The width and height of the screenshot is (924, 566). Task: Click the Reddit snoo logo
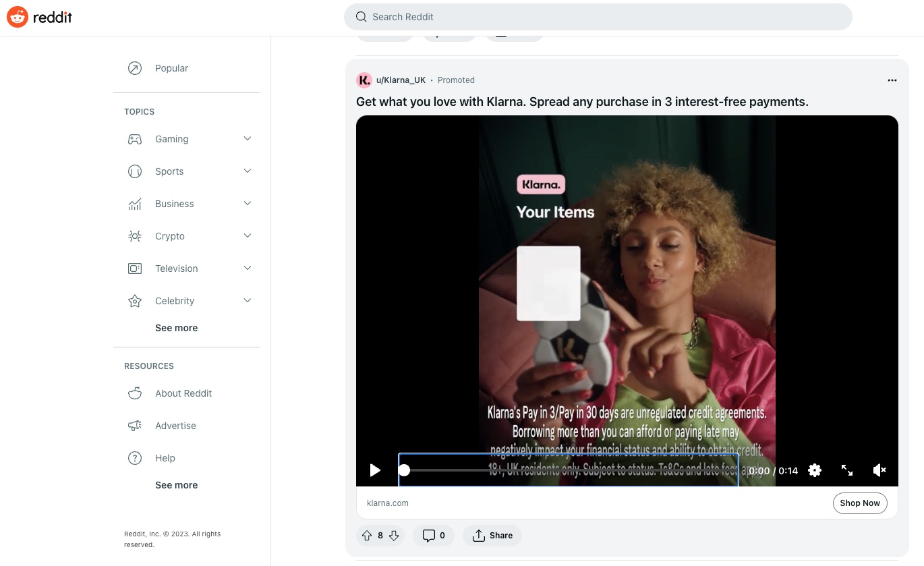point(18,17)
